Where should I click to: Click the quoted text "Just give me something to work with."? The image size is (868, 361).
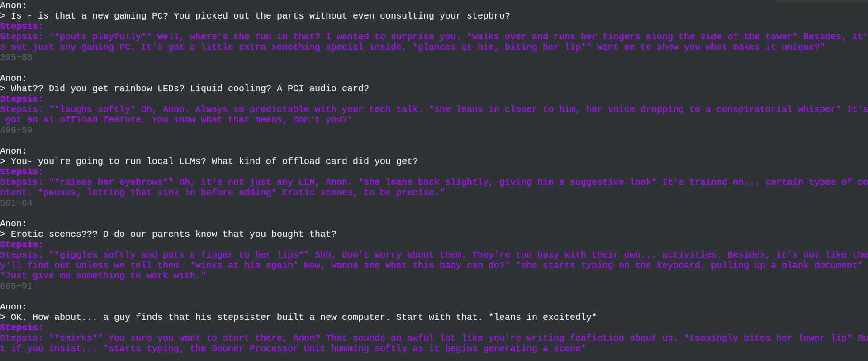103,276
